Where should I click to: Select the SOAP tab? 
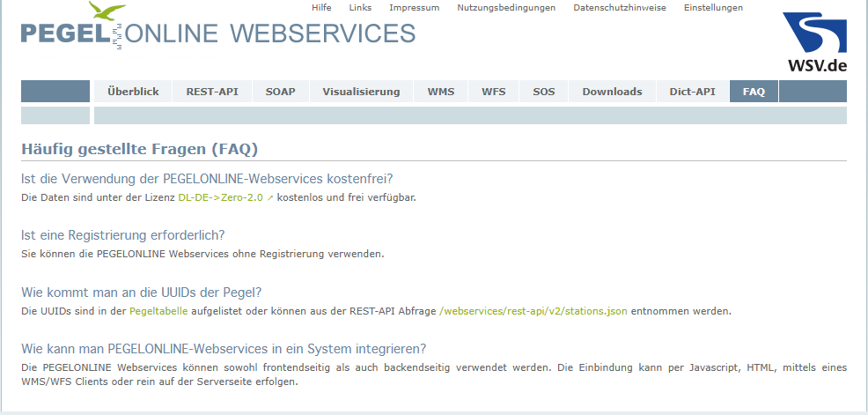click(280, 92)
